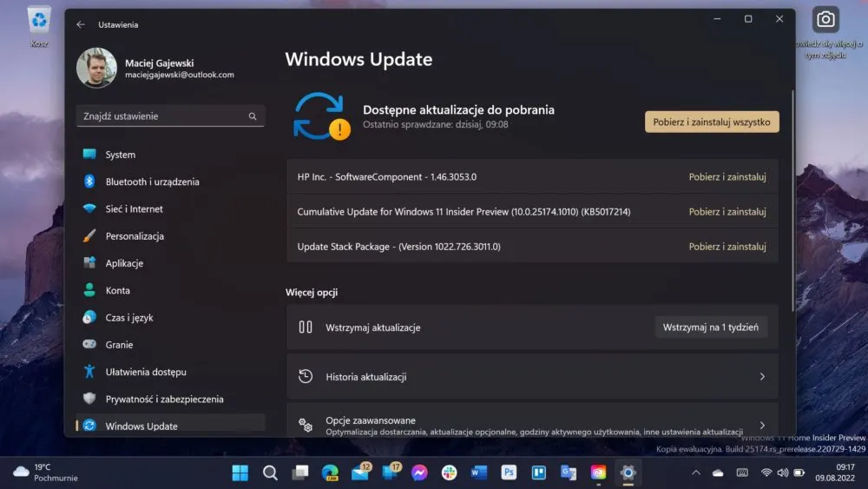Image resolution: width=868 pixels, height=489 pixels.
Task: Go back with the Ustawienia arrow
Action: (x=81, y=24)
